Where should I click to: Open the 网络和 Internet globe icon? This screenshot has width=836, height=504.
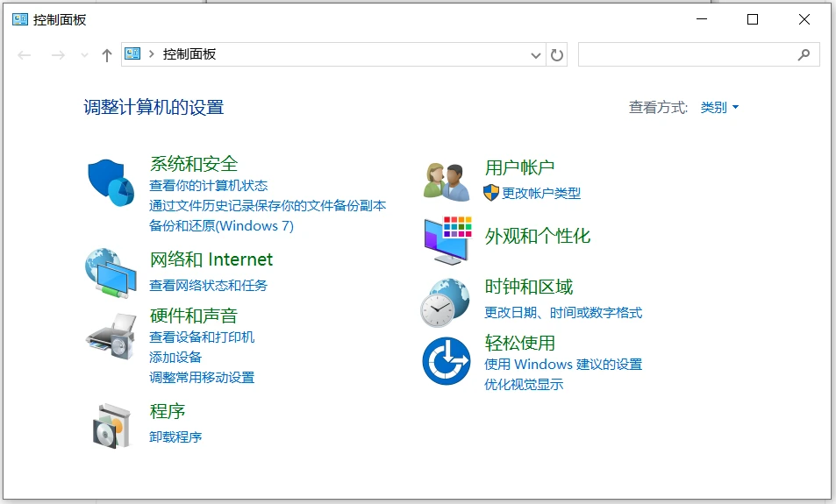(111, 273)
